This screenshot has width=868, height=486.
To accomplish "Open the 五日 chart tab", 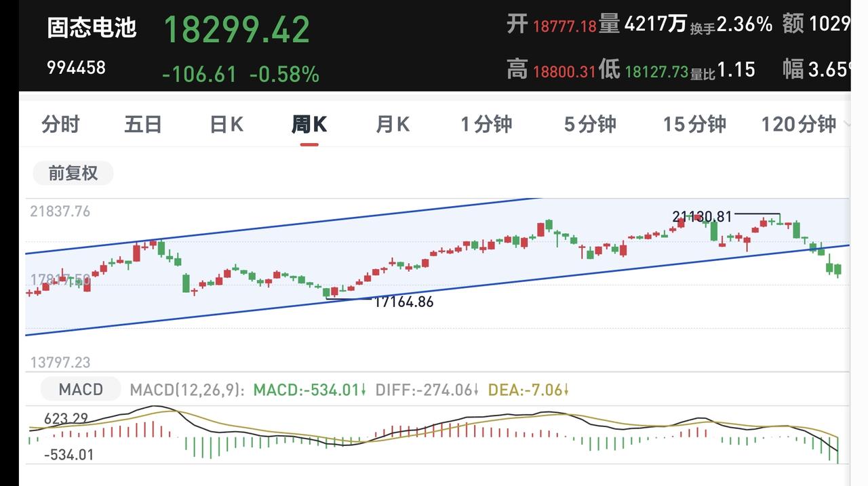I will 143,124.
